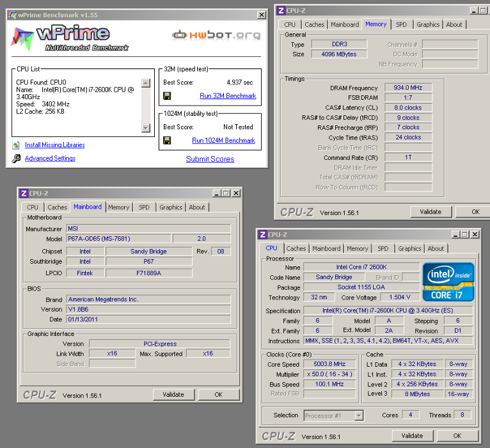Click the Socket 1155 LGA package field
The image size is (490, 448).
361,287
